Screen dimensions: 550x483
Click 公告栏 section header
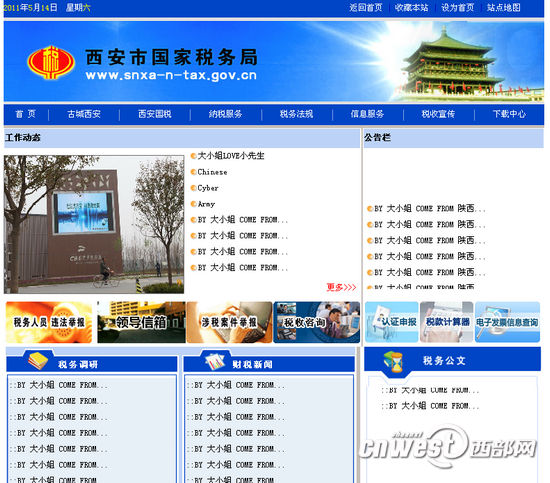(x=377, y=137)
